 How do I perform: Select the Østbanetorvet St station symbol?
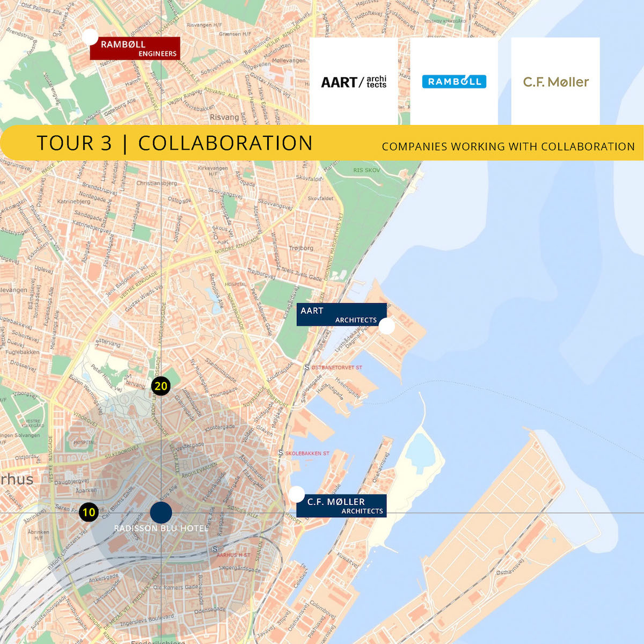click(x=307, y=368)
